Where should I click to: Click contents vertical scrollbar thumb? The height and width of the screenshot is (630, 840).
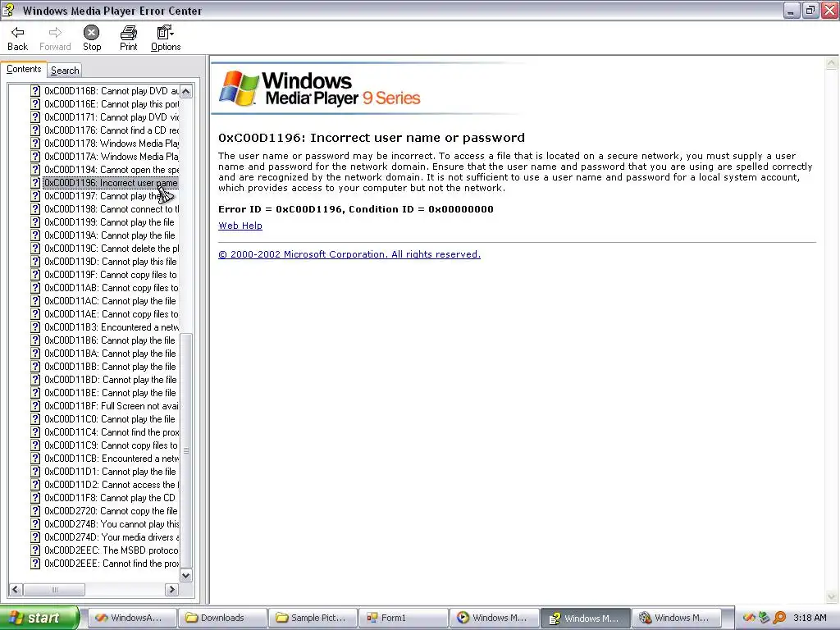click(x=186, y=450)
